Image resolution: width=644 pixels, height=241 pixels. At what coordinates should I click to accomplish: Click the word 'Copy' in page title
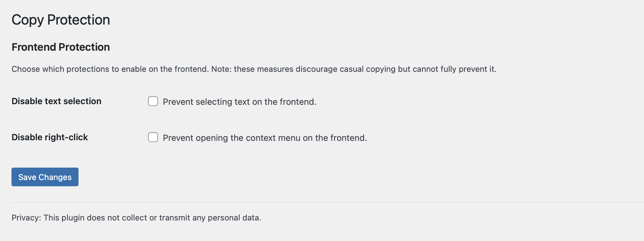pos(28,20)
